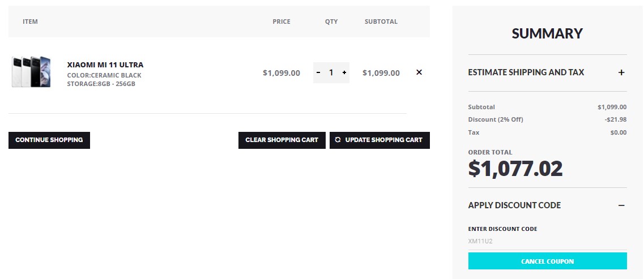
Task: Increase quantity with the plus button
Action: point(344,72)
